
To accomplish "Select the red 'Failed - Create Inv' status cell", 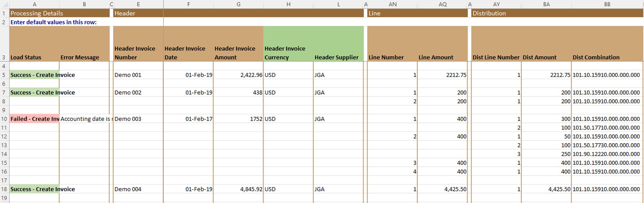I will 35,119.
